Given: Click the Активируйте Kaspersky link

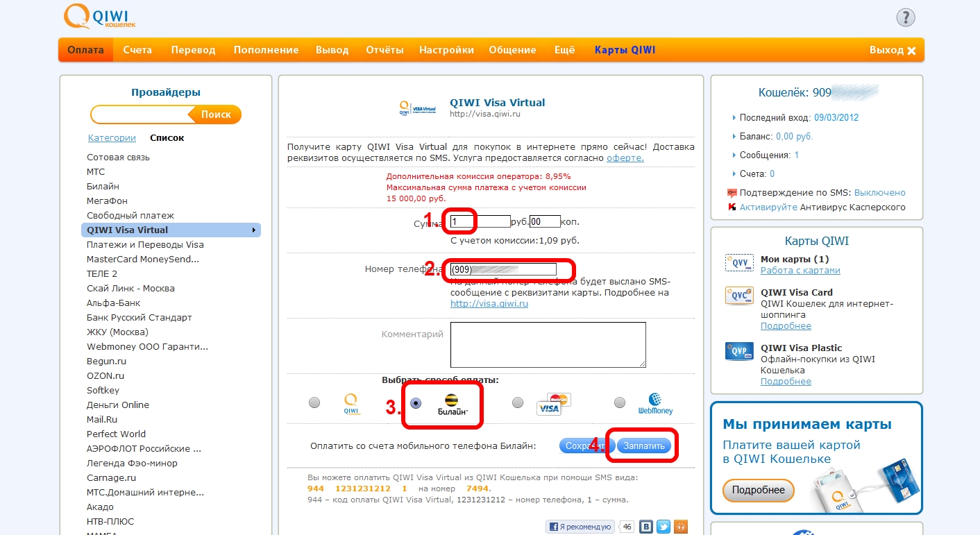Looking at the screenshot, I should (768, 207).
